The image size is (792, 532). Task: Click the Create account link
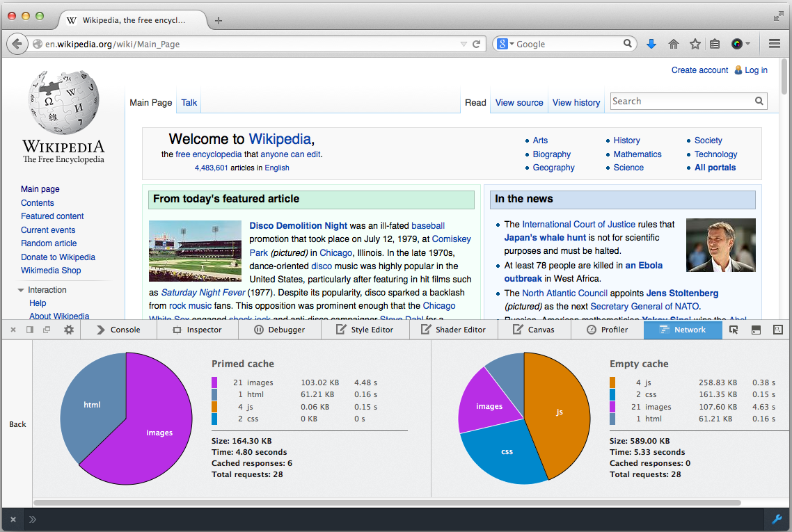[x=699, y=70]
